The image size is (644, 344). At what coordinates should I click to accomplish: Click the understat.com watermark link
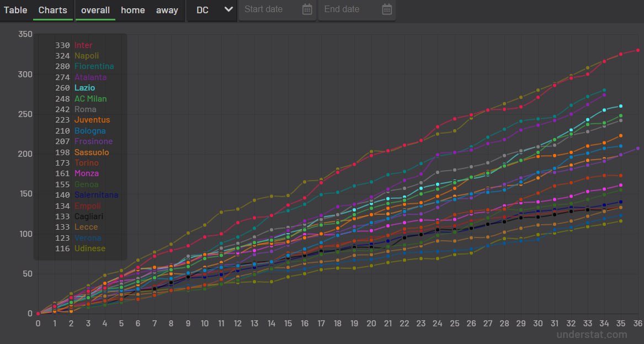pyautogui.click(x=592, y=335)
